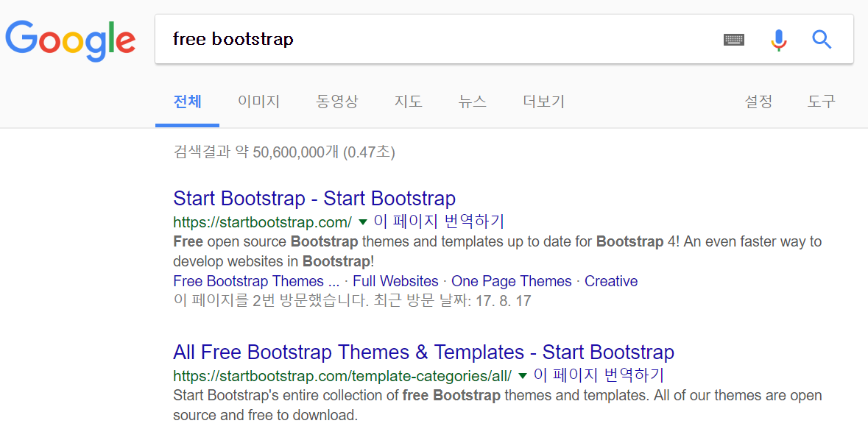This screenshot has width=868, height=429.
Task: Switch to the 이미지 tab
Action: click(258, 102)
